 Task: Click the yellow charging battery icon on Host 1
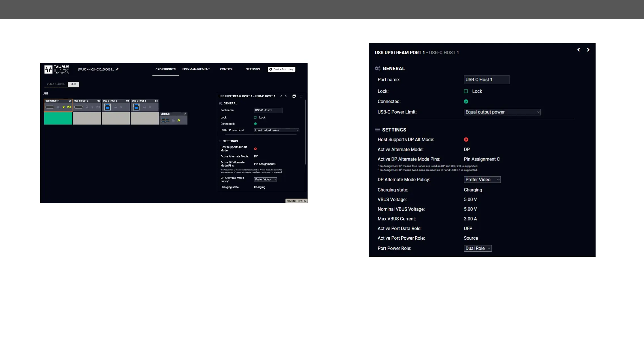point(69,107)
